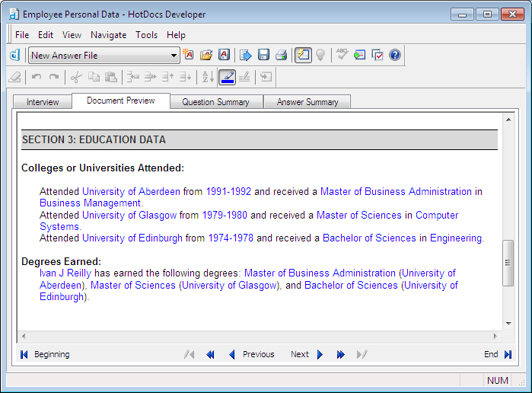532x393 pixels.
Task: Toggle the Highlight Fields pen icon
Action: [x=227, y=77]
